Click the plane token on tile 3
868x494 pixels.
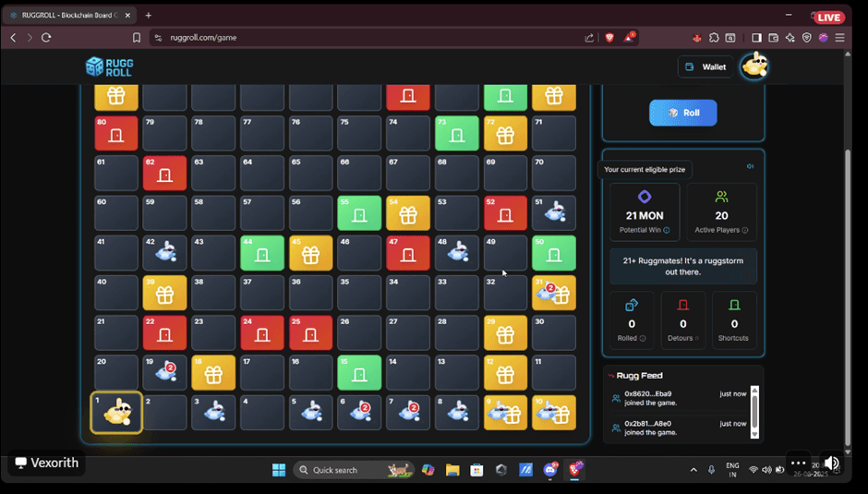coord(215,412)
